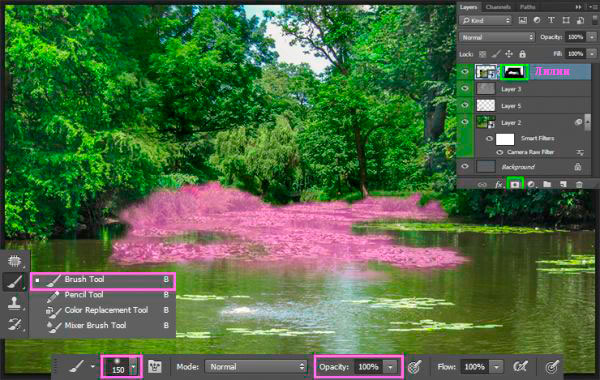Select the Clone Stamp tool icon

[x=15, y=303]
